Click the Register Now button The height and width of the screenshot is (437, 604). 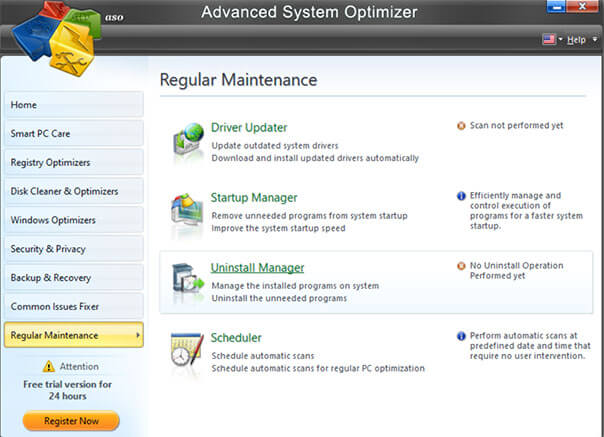point(71,421)
